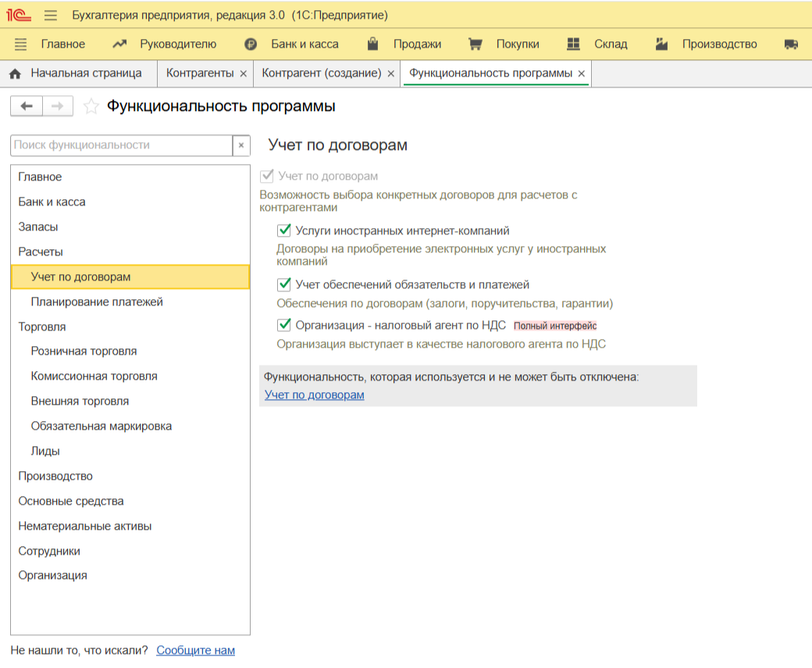Uncheck Услуги иностранных интернет-компаний checkbox

pos(284,230)
